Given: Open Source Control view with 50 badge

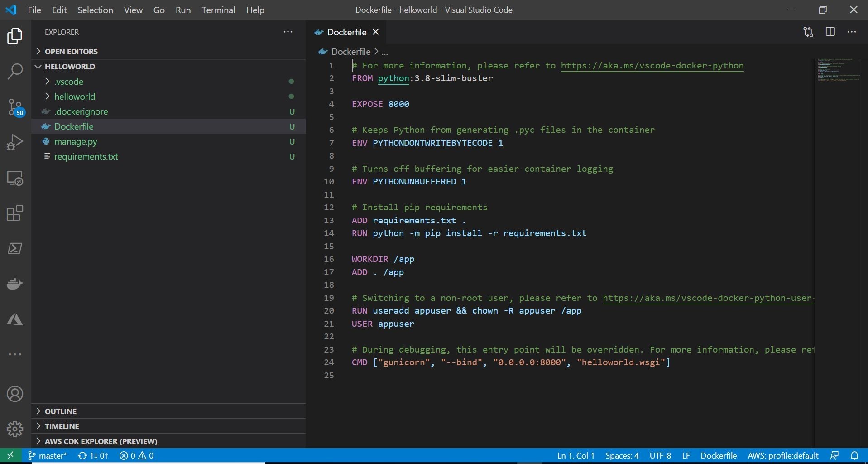Looking at the screenshot, I should (15, 107).
